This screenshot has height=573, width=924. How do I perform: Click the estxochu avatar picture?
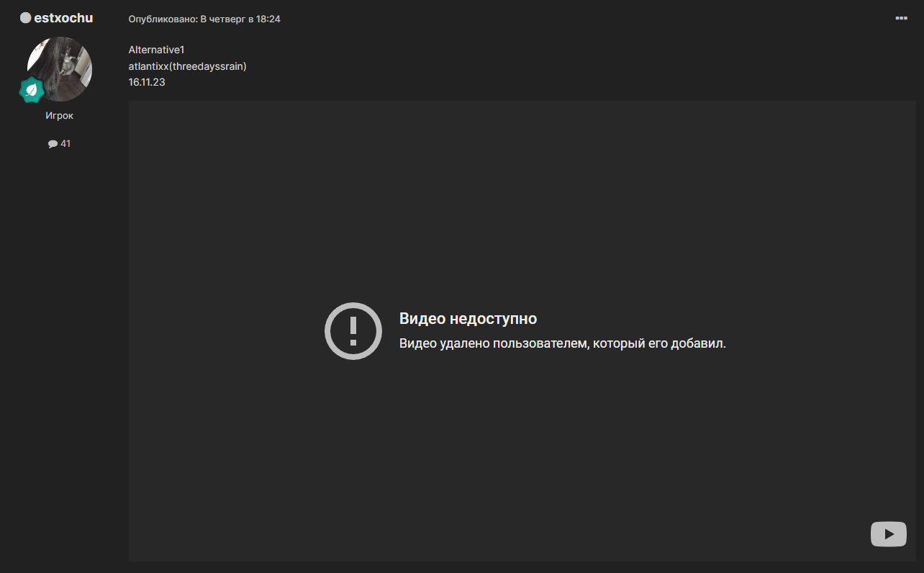(60, 68)
